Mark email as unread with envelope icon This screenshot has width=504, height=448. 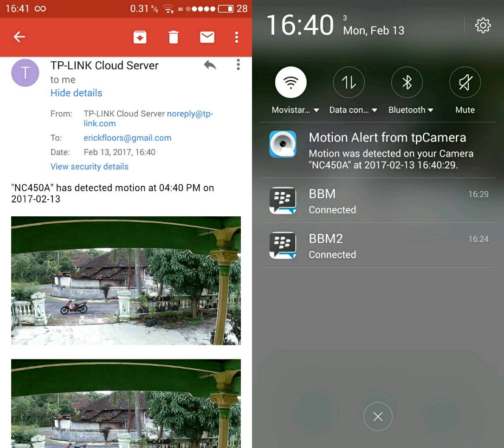tap(207, 37)
